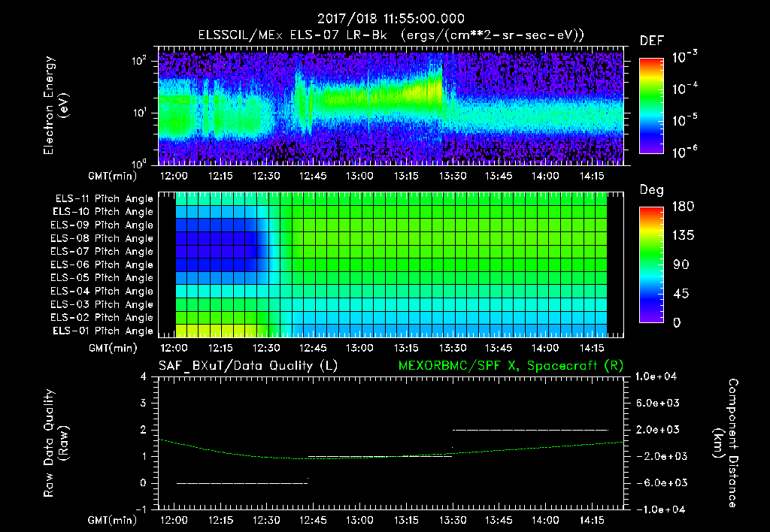This screenshot has width=770, height=532.
Task: Click the Component Distance (km) axis label
Action: (726, 443)
